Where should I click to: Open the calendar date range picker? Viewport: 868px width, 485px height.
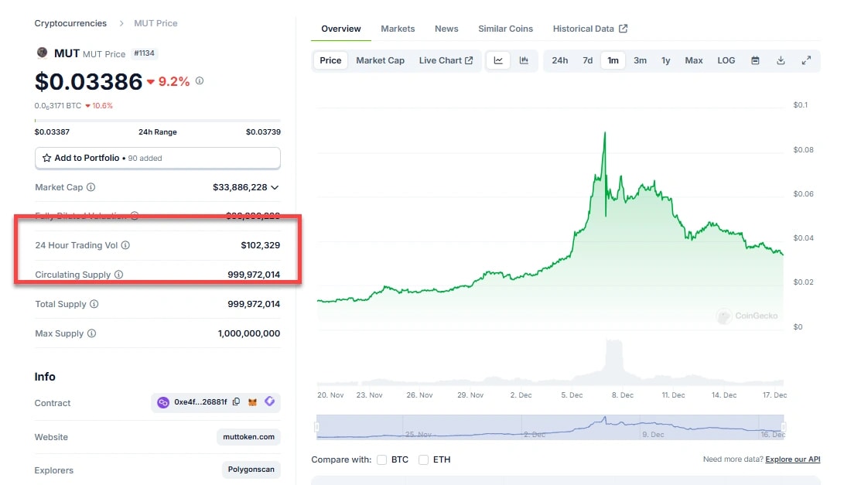[755, 60]
